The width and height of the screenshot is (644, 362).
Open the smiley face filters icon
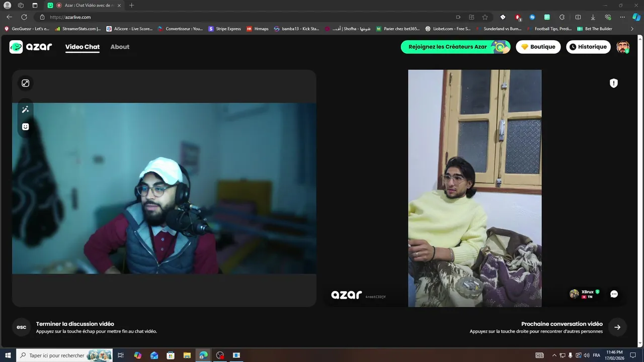pos(25,127)
